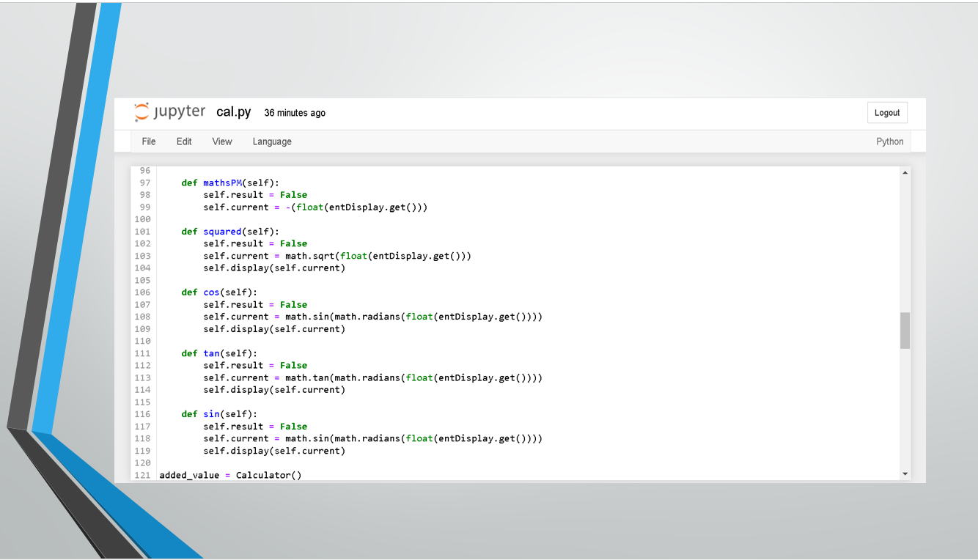Click line number 121 in the gutter
The width and height of the screenshot is (978, 560).
tap(143, 475)
